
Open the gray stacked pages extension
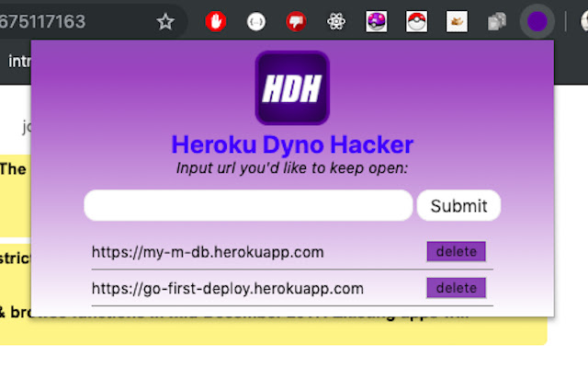coord(497,21)
